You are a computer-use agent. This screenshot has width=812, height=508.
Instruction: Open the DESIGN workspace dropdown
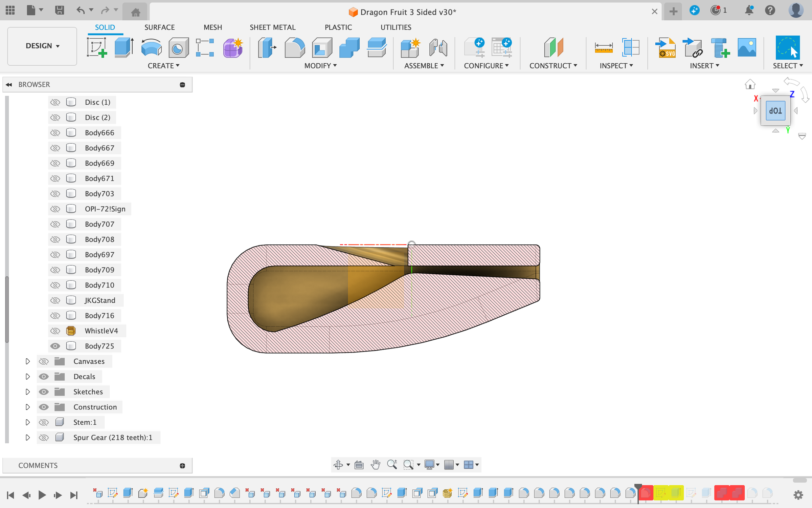pos(42,46)
